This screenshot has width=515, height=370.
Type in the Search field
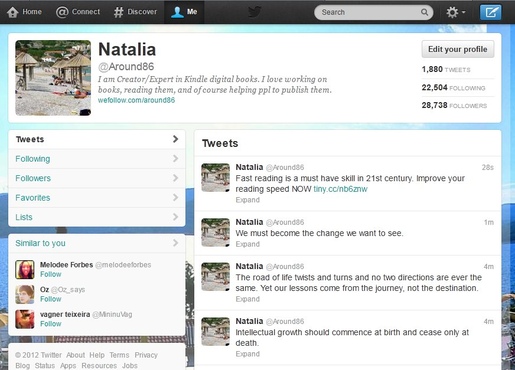click(x=374, y=12)
